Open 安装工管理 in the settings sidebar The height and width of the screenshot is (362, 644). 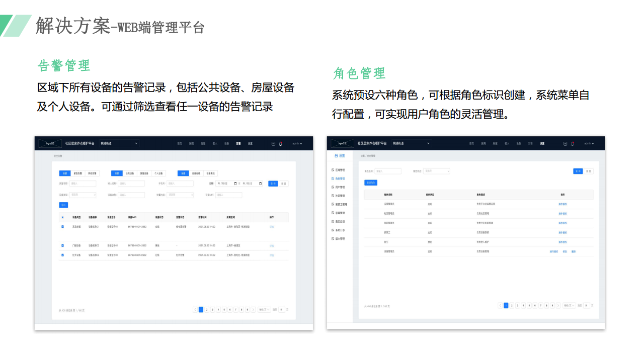[x=339, y=204]
